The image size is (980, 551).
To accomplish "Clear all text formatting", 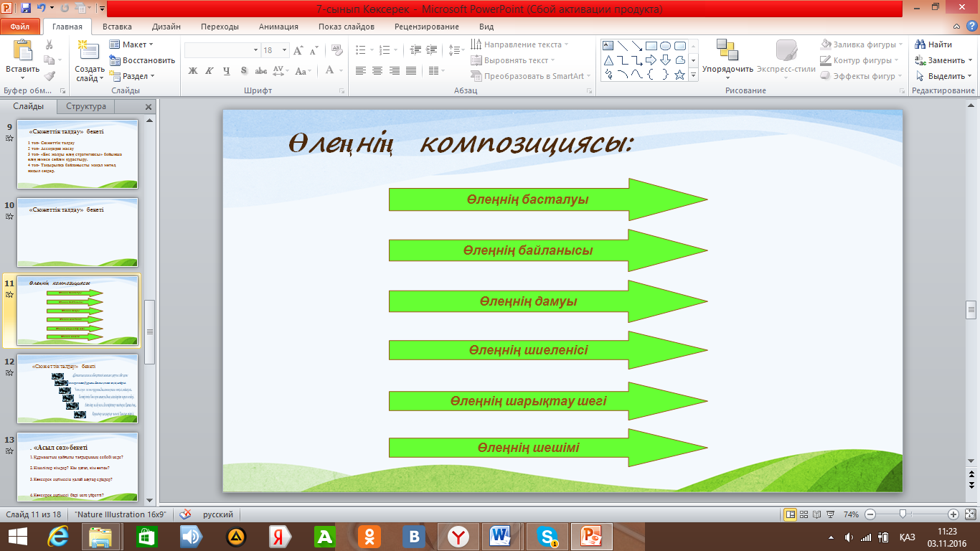I will click(336, 50).
